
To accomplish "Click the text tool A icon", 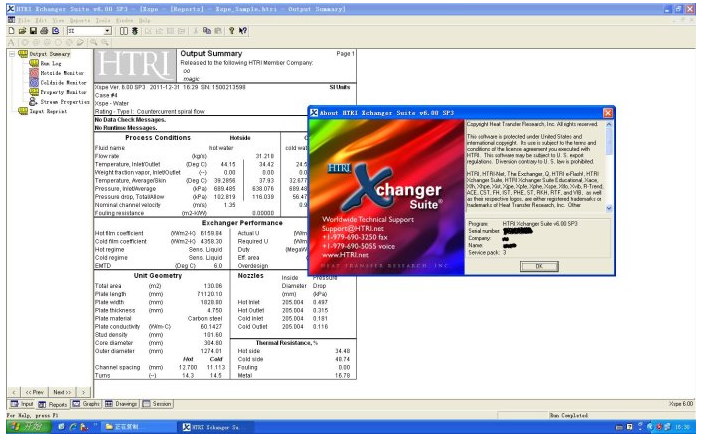I will (x=11, y=42).
